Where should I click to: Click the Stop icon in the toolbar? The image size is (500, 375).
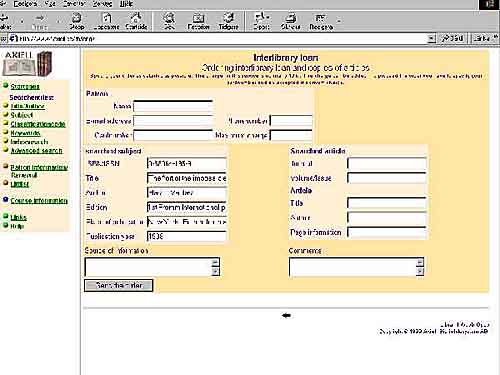coord(77,18)
